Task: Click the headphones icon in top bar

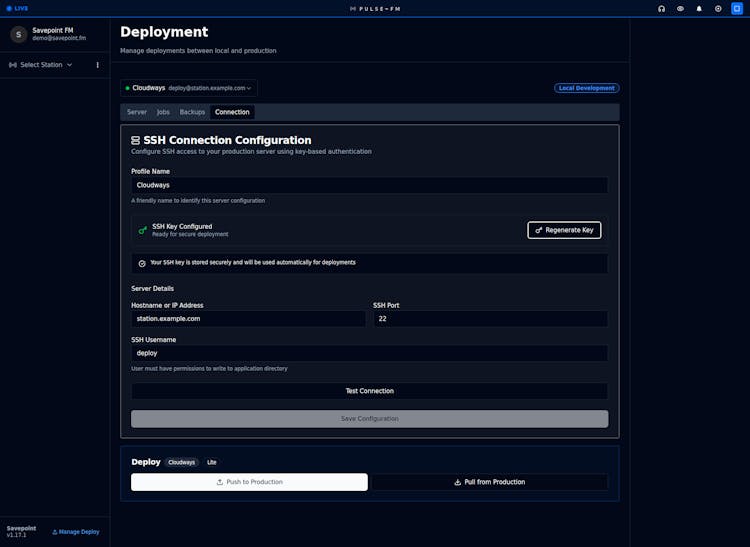Action: pyautogui.click(x=661, y=8)
